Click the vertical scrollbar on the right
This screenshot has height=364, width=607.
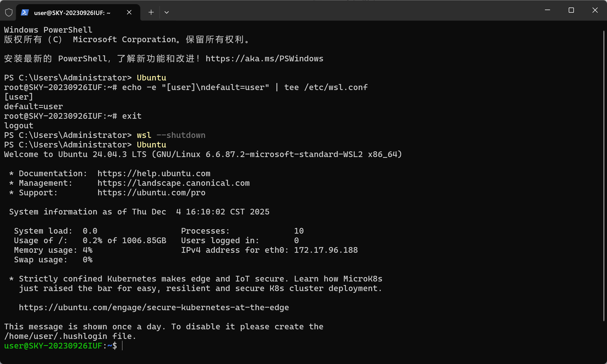(604, 176)
